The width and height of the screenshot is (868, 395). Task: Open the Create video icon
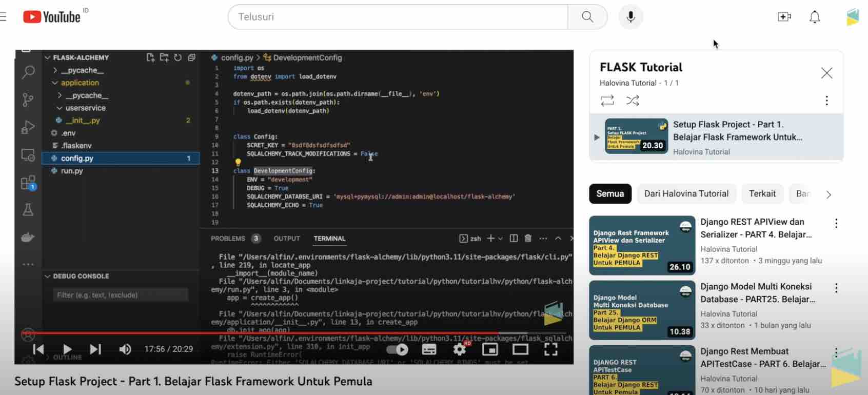point(784,17)
